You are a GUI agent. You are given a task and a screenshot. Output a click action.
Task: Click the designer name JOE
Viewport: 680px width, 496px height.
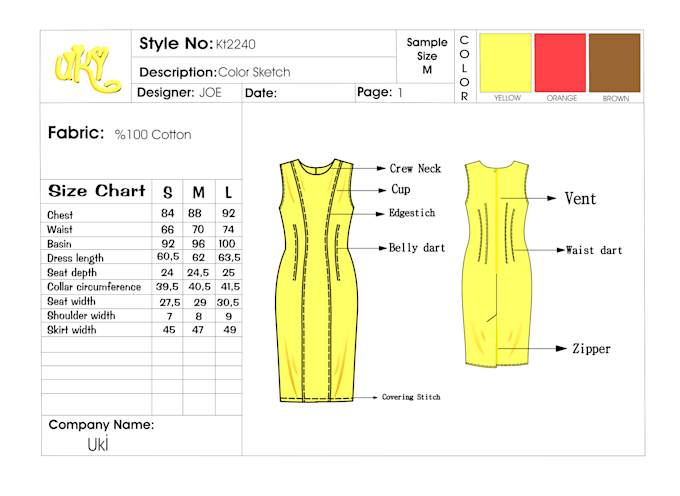tap(210, 92)
